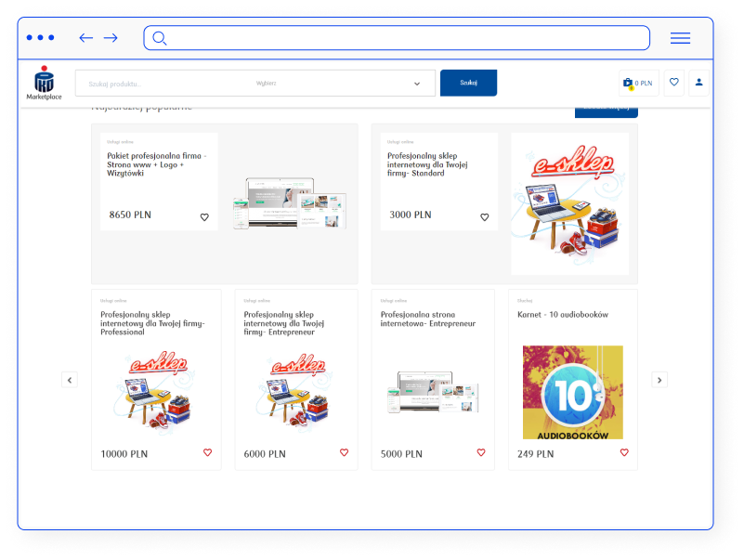Viewport: 744px width, 560px height.
Task: Show previous products with left carousel arrow
Action: point(70,380)
